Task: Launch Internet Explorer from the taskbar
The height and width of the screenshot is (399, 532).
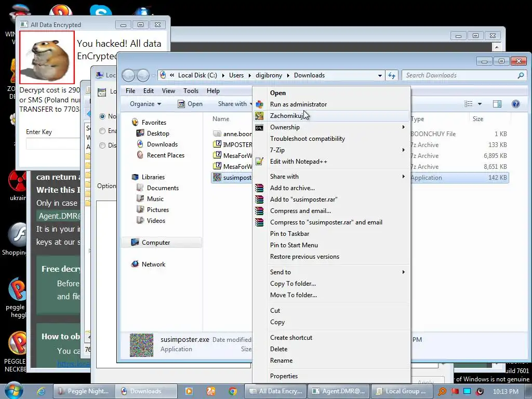Action: click(x=41, y=391)
